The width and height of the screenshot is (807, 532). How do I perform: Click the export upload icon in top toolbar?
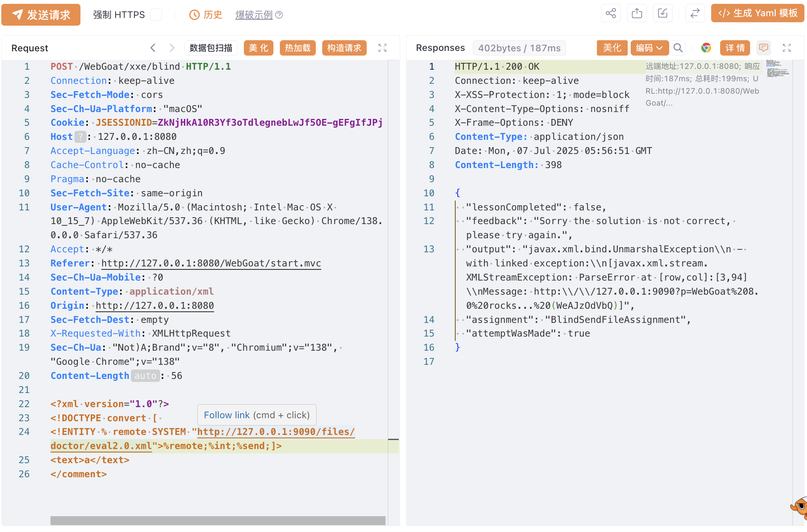637,13
